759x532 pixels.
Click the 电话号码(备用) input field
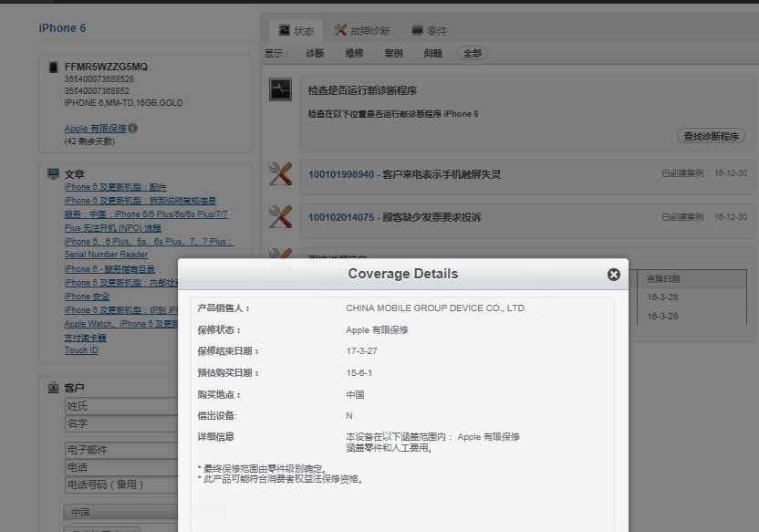tap(121, 485)
